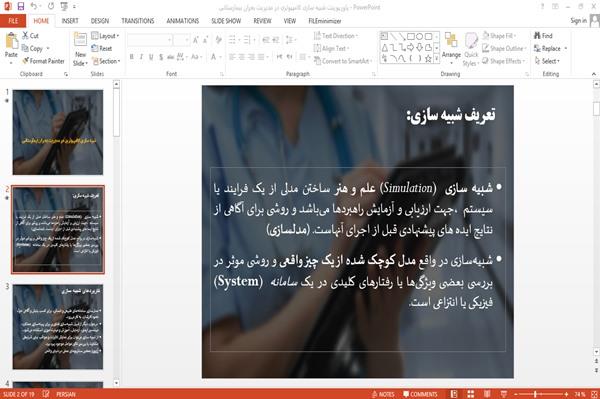Click the zoom out minus button

[516, 394]
